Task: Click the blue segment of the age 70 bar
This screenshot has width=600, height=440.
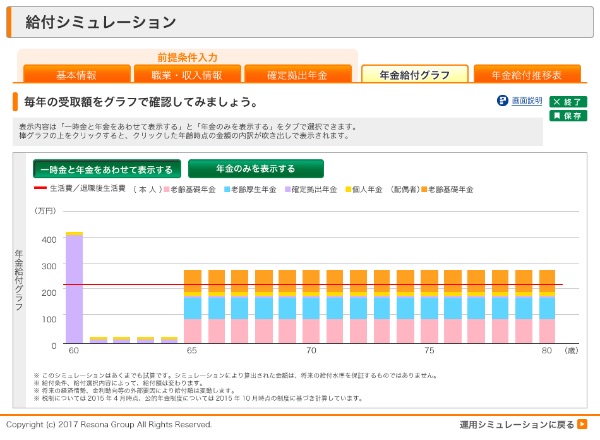Action: 311,307
